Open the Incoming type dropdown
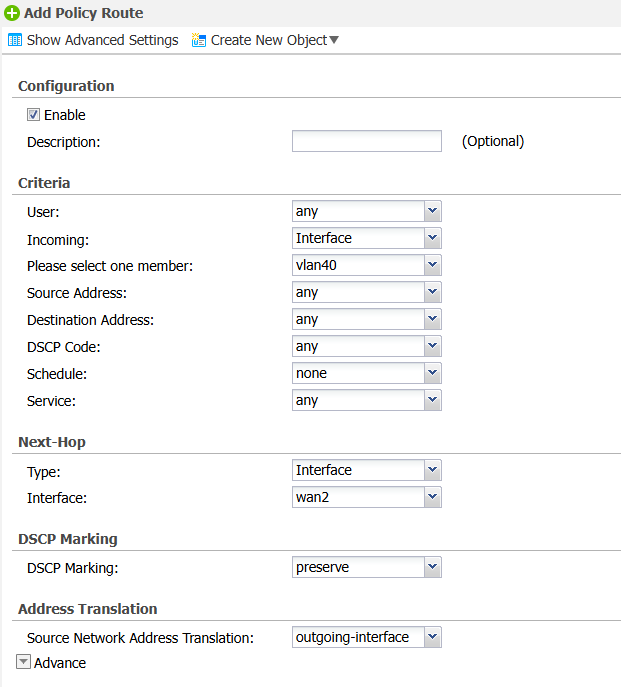 367,238
